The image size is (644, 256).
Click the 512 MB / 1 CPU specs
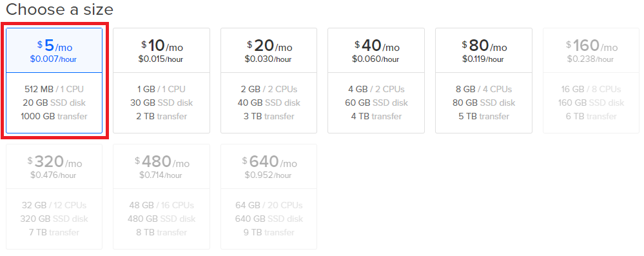pyautogui.click(x=54, y=89)
